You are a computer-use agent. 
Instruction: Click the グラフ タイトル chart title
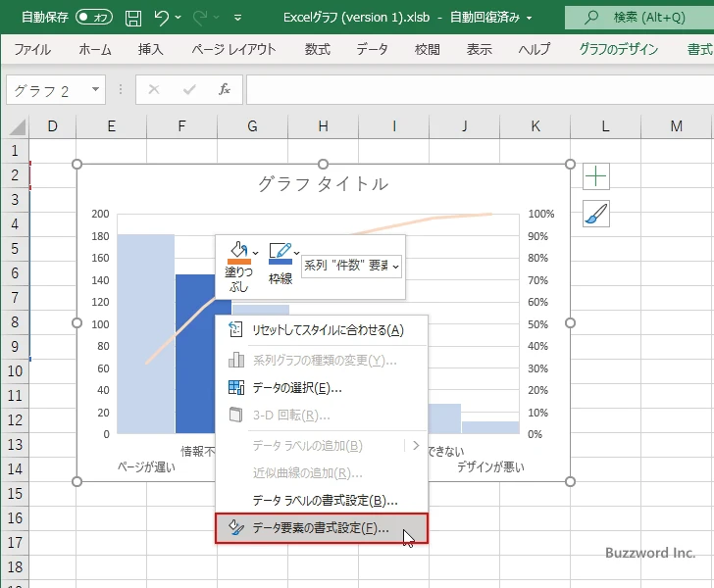point(323,184)
